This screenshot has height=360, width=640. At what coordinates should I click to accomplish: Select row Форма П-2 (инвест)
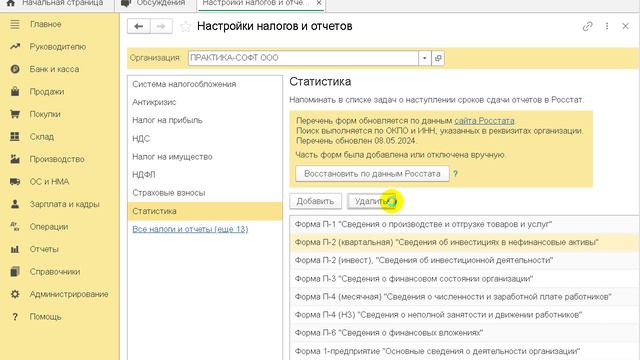[x=464, y=260]
